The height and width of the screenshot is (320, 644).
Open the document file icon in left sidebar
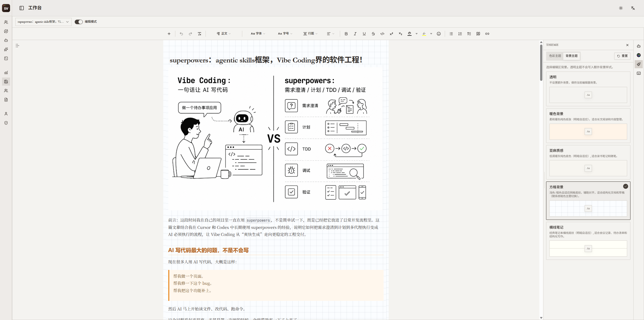[6, 100]
